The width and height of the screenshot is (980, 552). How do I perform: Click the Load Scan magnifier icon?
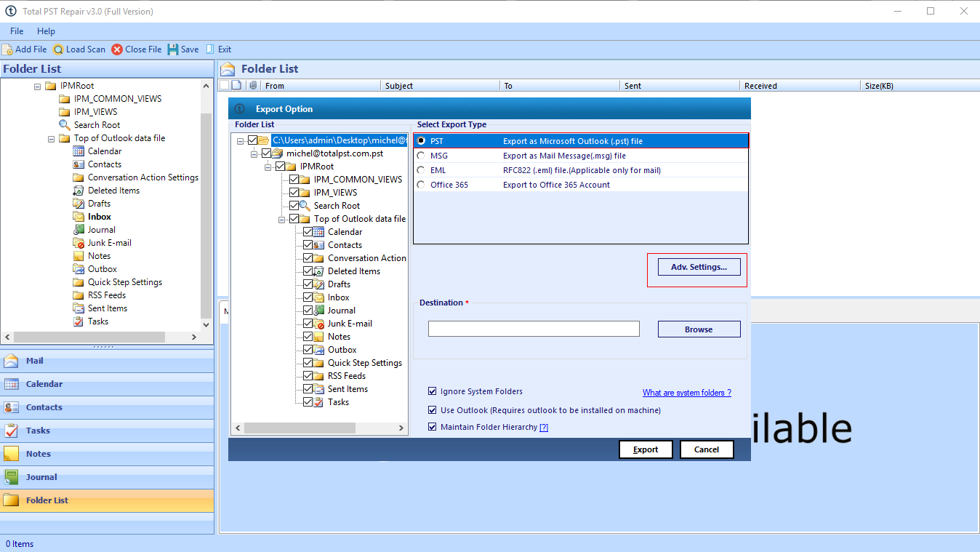tap(58, 49)
